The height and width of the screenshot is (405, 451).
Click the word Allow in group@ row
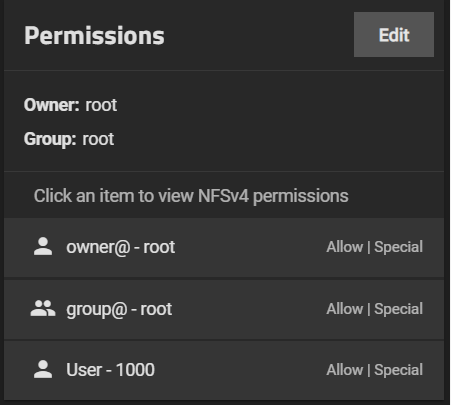[x=345, y=309]
